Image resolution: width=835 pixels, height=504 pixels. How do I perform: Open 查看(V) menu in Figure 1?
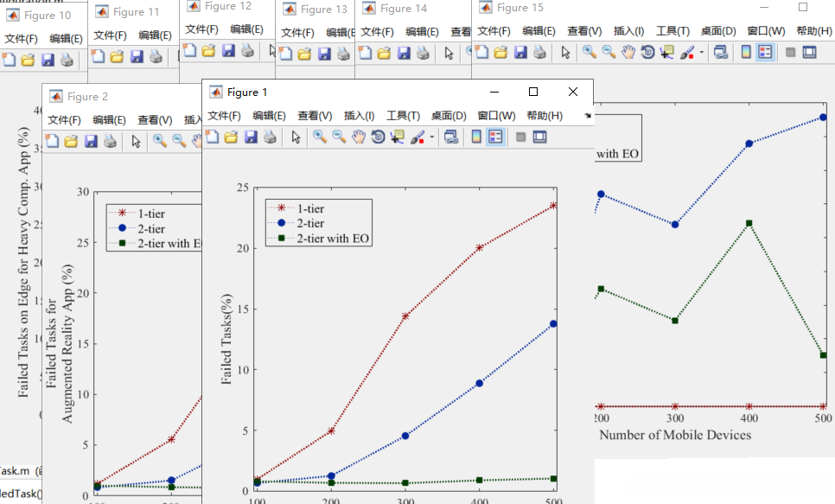pos(315,116)
